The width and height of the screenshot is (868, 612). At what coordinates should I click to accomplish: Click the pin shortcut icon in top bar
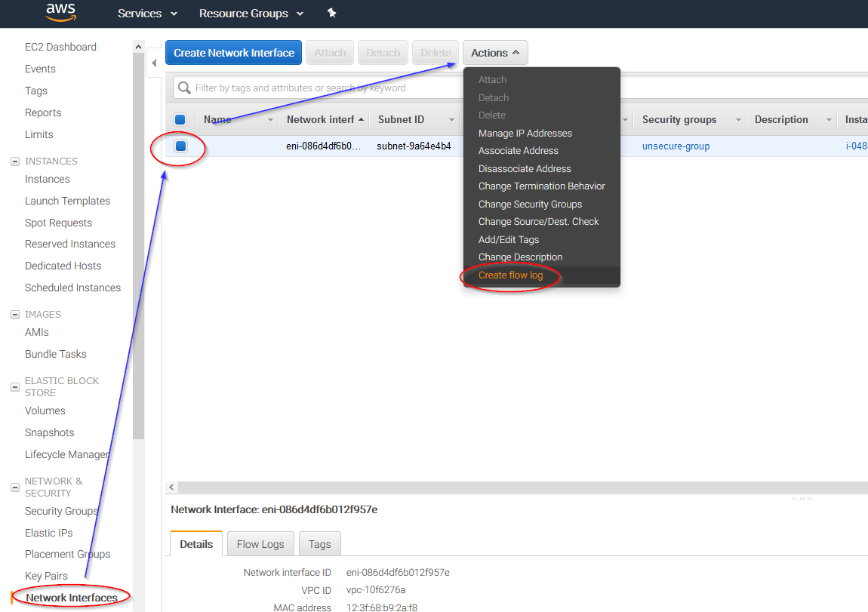[331, 14]
